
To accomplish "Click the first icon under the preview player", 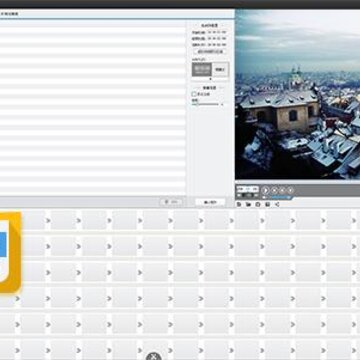I will (x=239, y=204).
